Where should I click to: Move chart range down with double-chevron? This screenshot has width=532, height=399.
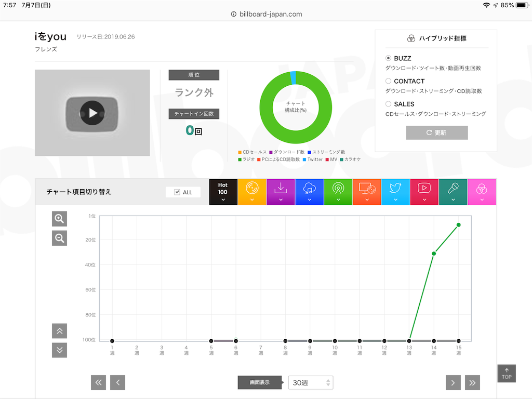click(x=59, y=350)
